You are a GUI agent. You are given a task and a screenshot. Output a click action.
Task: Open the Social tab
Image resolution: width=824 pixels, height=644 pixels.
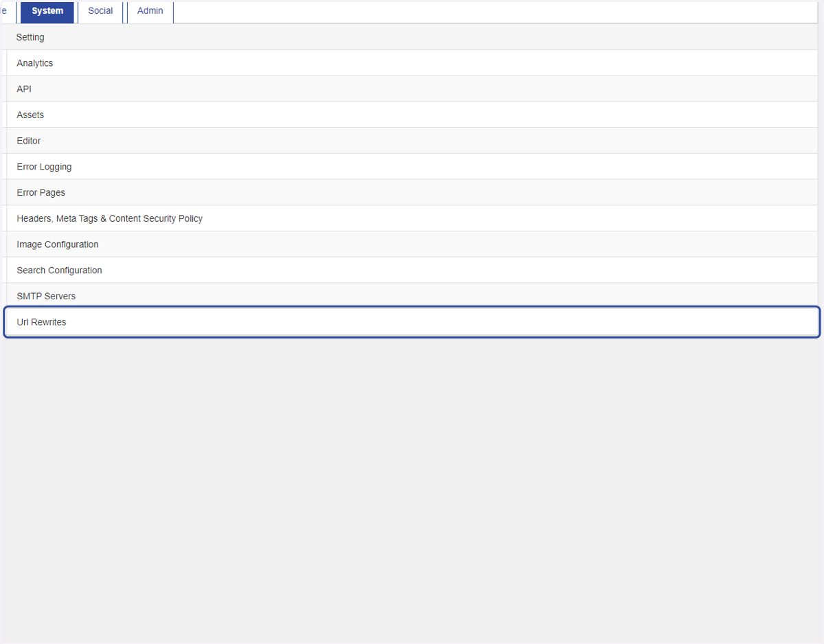[x=100, y=12]
